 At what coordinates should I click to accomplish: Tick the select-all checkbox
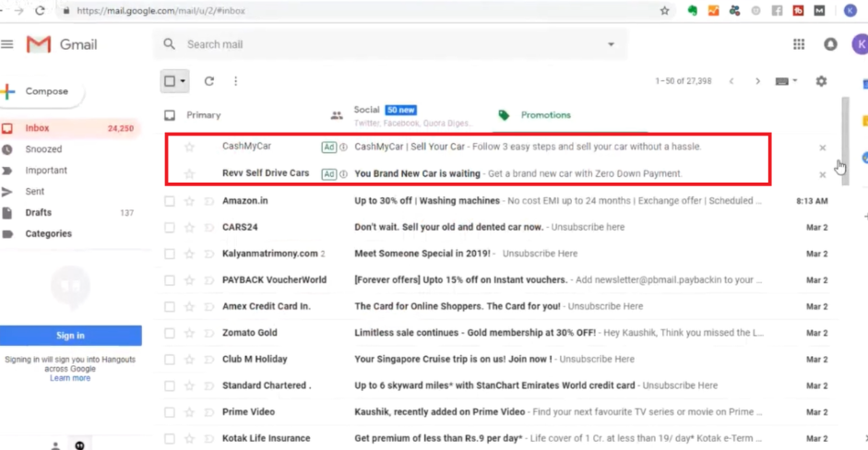pos(170,81)
